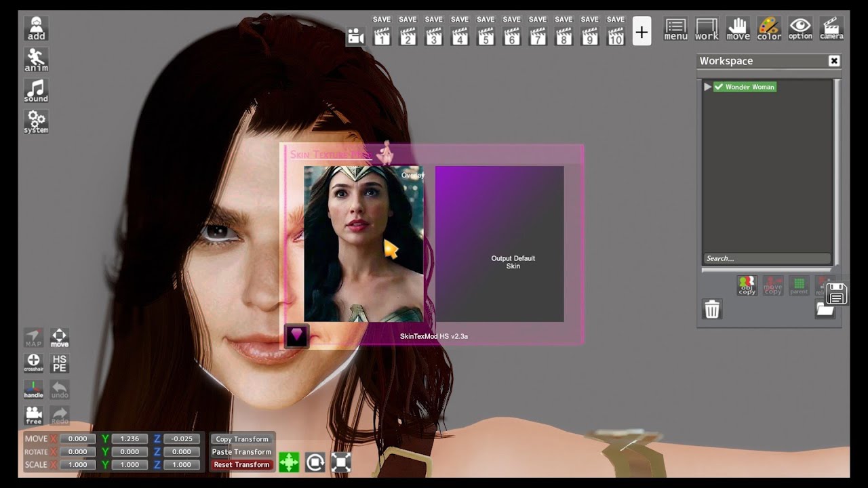Click the move copy button
Image resolution: width=868 pixels, height=488 pixels.
(773, 285)
